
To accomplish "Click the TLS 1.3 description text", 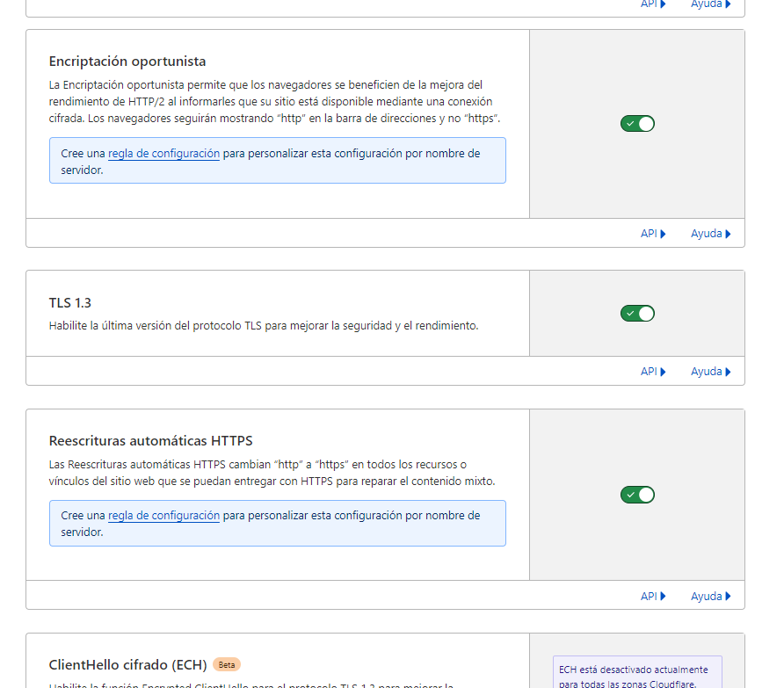I will (x=264, y=326).
